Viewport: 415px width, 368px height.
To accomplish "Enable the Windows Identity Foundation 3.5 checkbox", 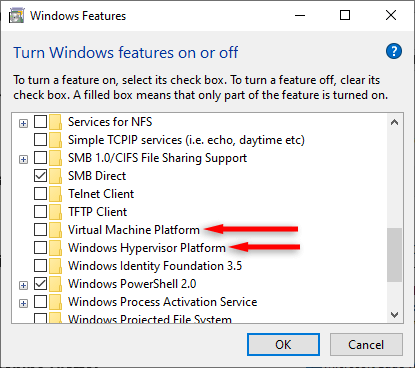I will point(40,266).
